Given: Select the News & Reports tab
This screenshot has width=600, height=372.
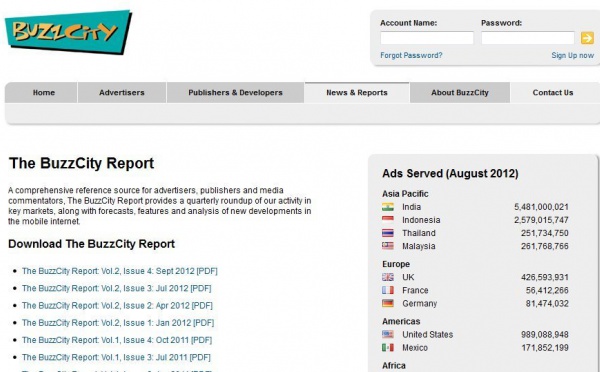Looking at the screenshot, I should click(357, 93).
